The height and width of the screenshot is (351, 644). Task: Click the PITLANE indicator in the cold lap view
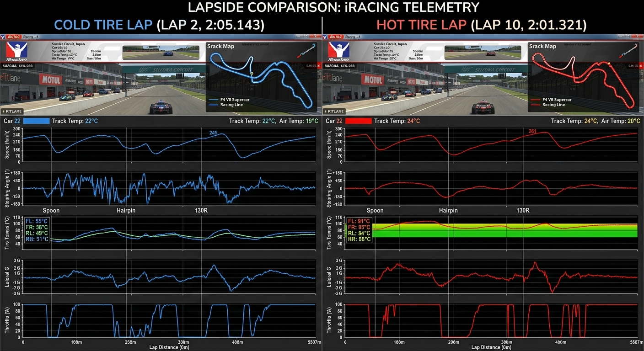pos(12,111)
